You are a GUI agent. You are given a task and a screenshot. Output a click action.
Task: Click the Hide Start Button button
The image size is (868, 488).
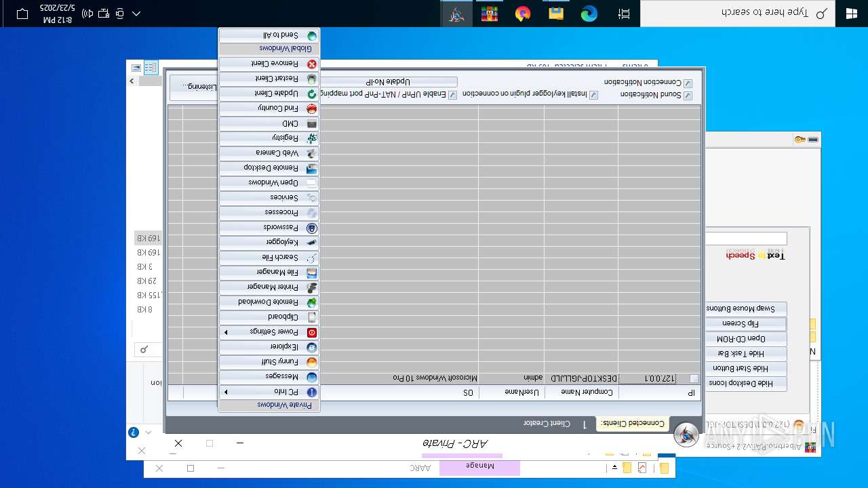(x=745, y=368)
